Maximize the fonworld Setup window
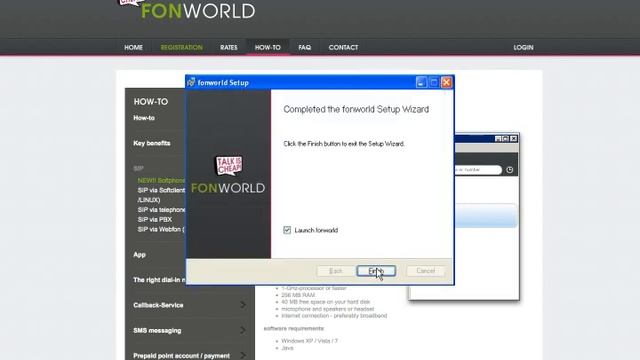640x360 pixels. click(434, 82)
